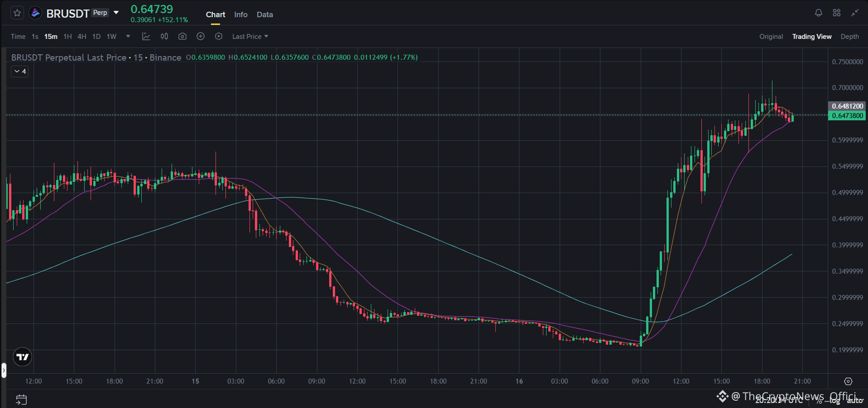Open the Last Price dropdown
This screenshot has height=408, width=868.
250,37
